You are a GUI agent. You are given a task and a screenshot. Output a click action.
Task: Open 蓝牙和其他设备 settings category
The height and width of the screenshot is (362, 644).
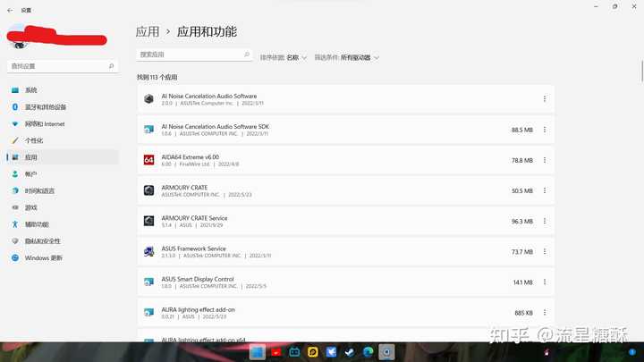[x=63, y=107]
